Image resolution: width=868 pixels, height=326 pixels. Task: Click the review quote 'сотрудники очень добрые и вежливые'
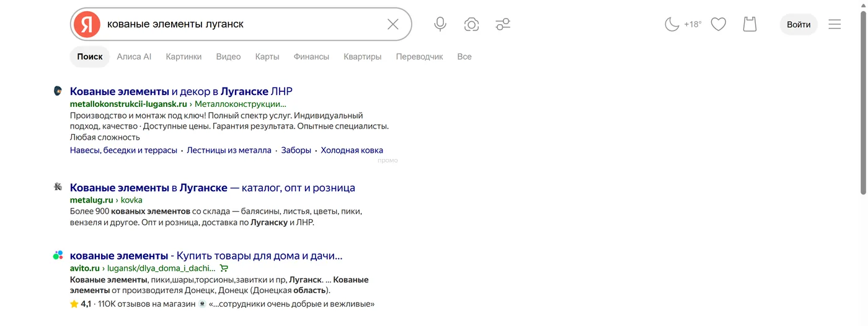click(291, 304)
